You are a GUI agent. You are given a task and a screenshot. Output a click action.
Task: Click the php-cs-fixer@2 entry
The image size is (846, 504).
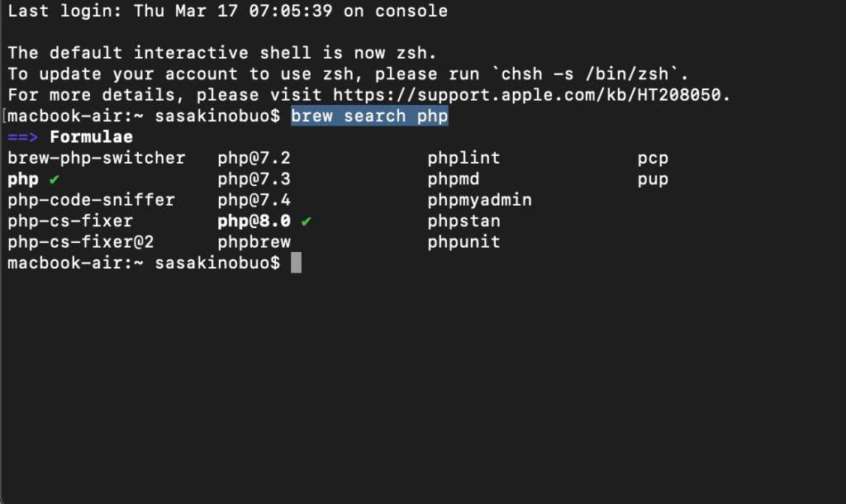[81, 242]
